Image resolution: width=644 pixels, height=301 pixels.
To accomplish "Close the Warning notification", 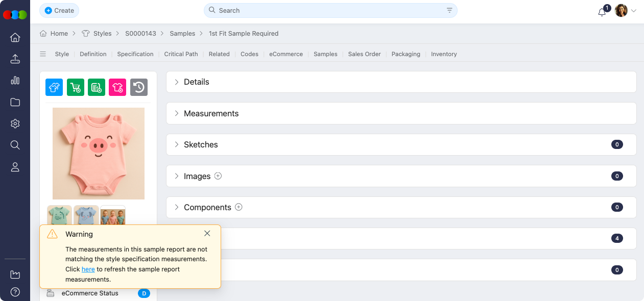I will point(207,234).
